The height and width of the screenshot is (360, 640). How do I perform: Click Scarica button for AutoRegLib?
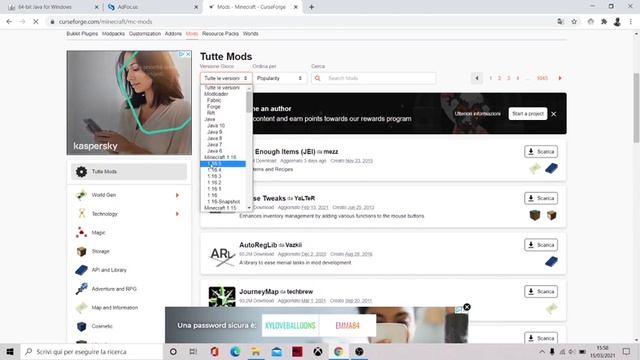click(x=541, y=245)
